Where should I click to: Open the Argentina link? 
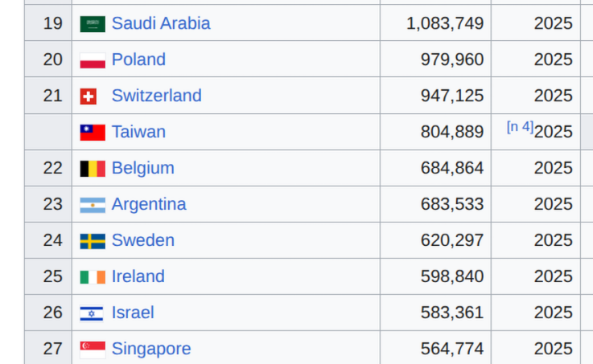point(149,204)
